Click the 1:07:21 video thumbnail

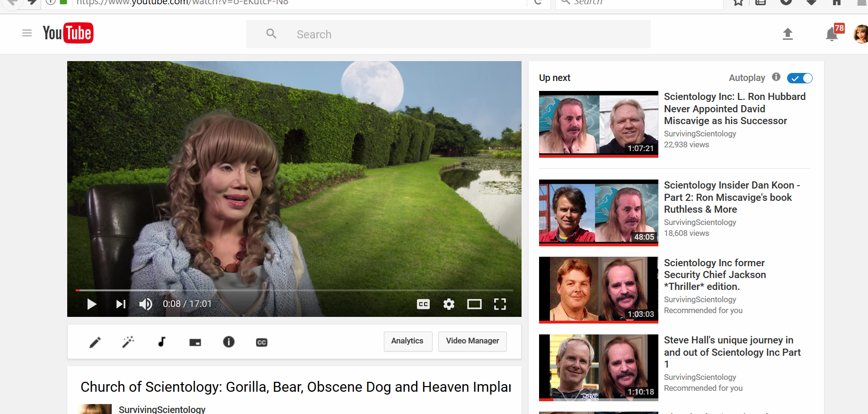pos(599,124)
